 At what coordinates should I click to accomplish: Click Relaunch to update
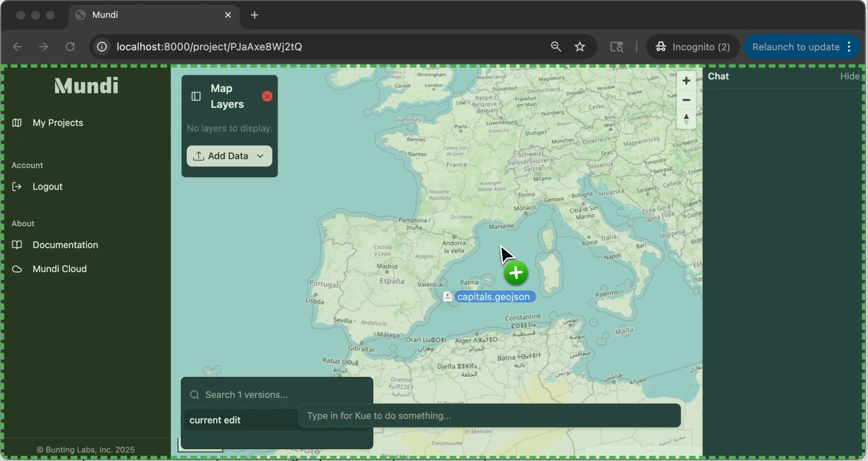coord(796,47)
